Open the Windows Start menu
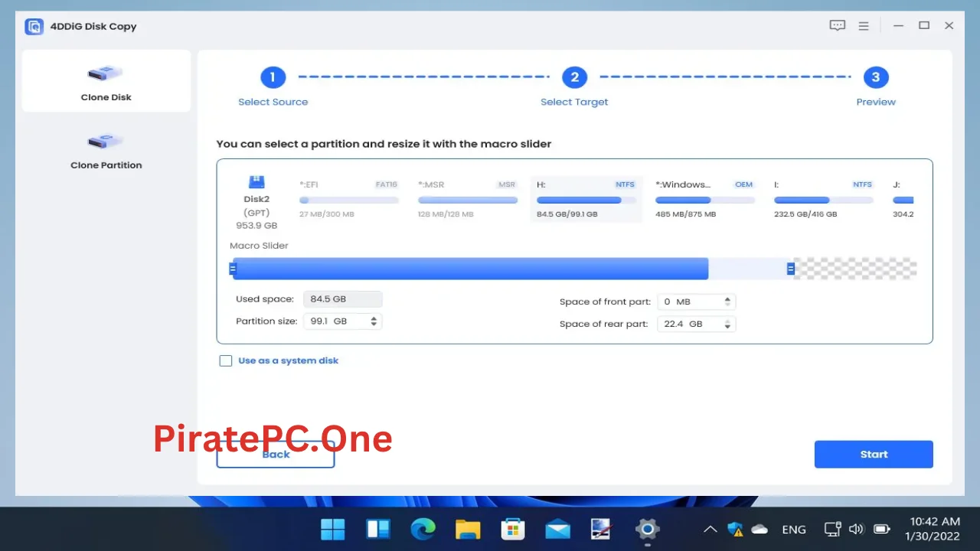The image size is (980, 551). pyautogui.click(x=333, y=529)
